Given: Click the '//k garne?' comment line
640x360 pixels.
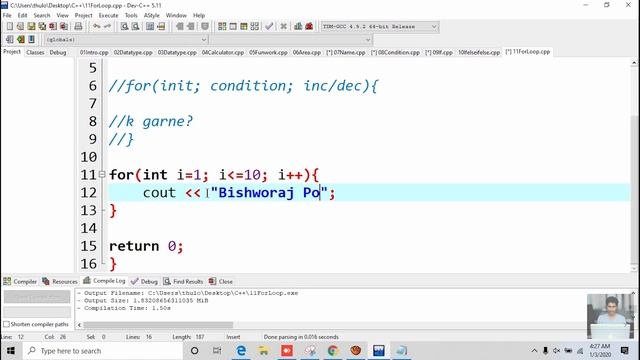Looking at the screenshot, I should 151,121.
